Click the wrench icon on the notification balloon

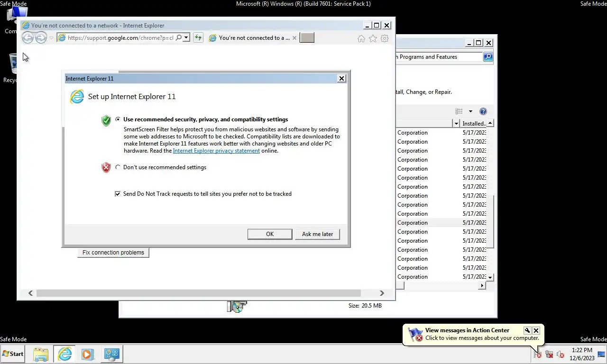tap(527, 330)
